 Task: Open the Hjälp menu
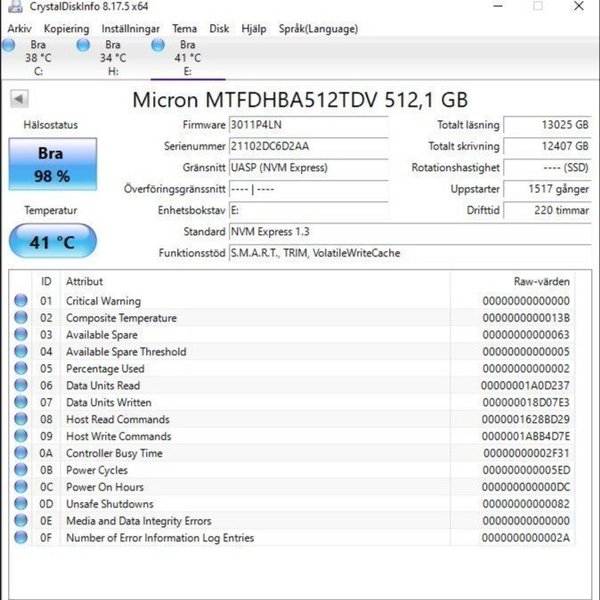pos(254,29)
